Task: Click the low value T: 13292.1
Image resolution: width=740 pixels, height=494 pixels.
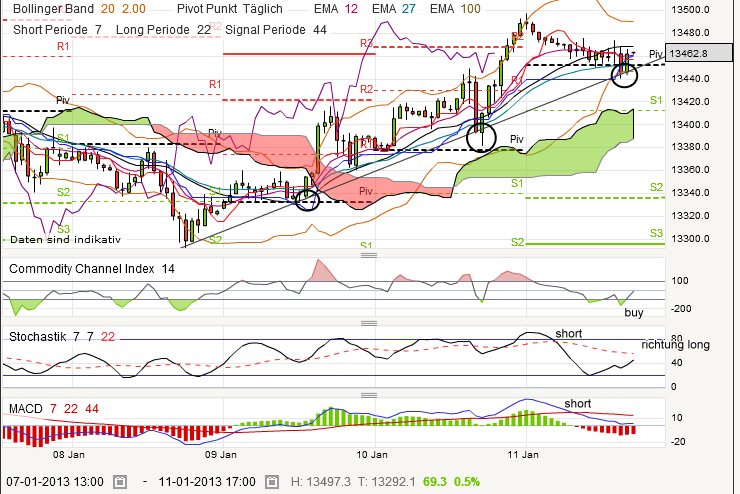Action: (x=386, y=482)
